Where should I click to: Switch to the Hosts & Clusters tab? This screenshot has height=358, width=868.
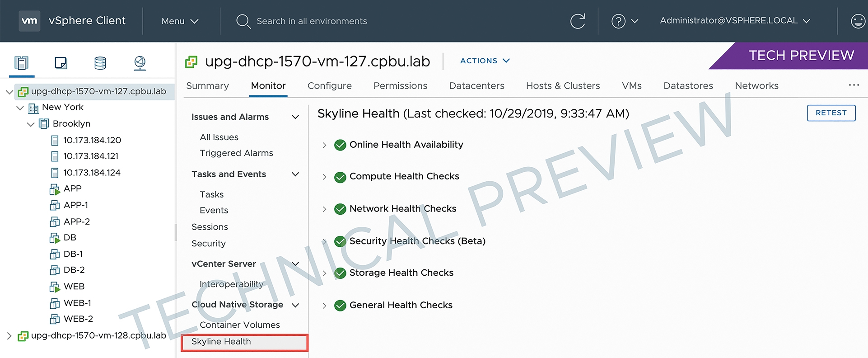click(x=563, y=86)
